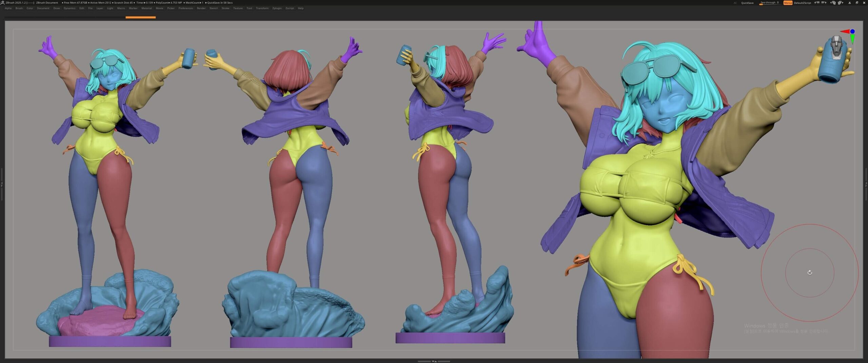Expand the bottom tray divider arrows
Screen dimensions: 868x363
coord(434,361)
